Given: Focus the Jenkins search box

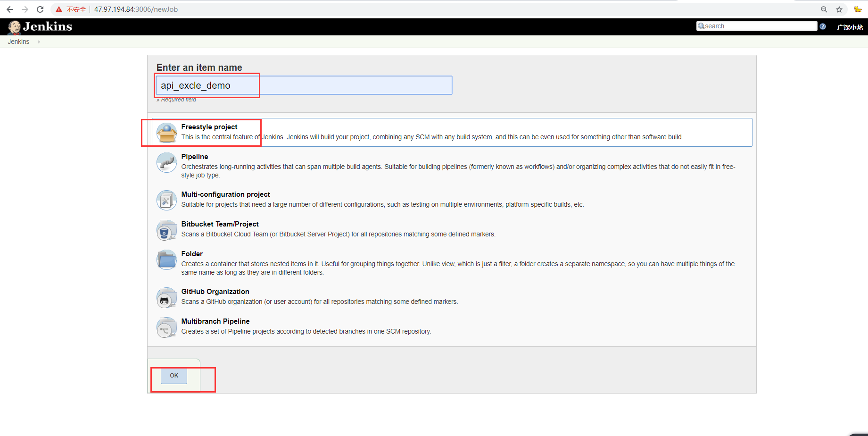Looking at the screenshot, I should coord(757,26).
